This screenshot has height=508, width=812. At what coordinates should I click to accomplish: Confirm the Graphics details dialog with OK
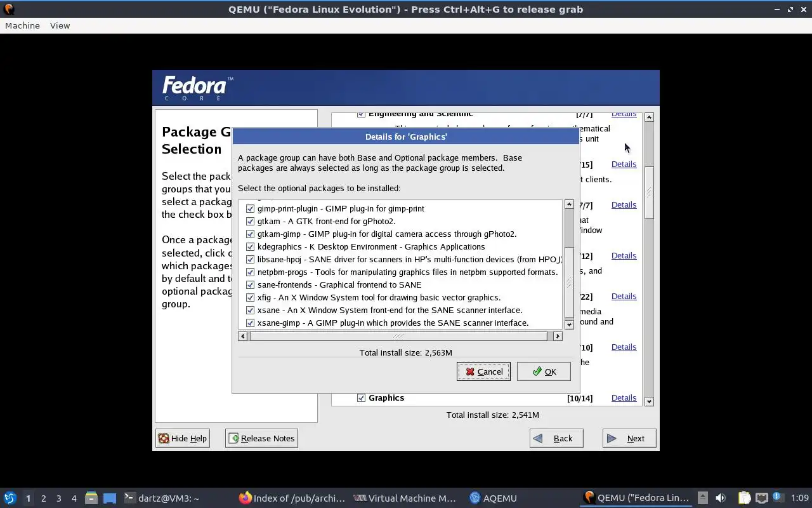[x=544, y=371]
